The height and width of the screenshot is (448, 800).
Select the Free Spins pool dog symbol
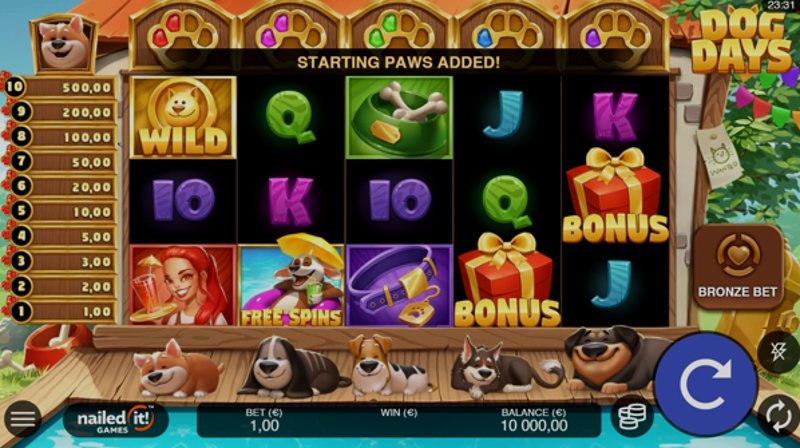pos(291,282)
